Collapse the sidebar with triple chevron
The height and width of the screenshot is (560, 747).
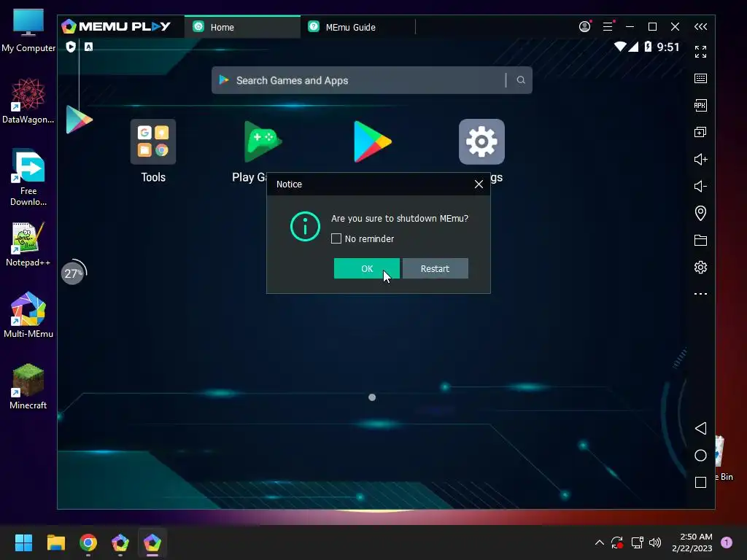(x=700, y=27)
